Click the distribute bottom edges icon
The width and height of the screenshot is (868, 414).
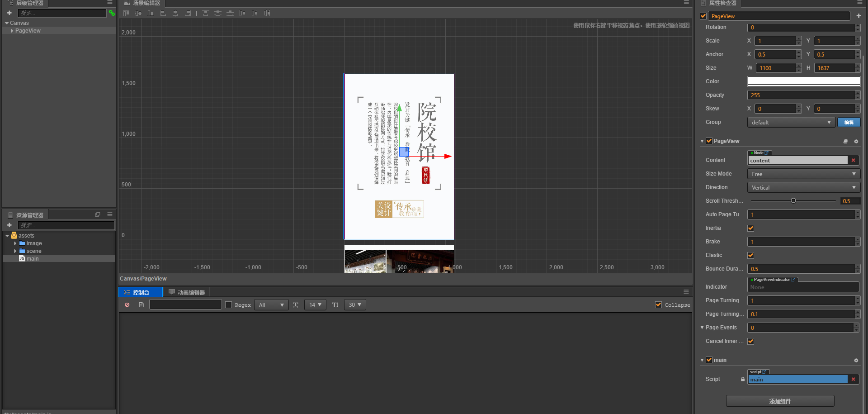coord(230,14)
